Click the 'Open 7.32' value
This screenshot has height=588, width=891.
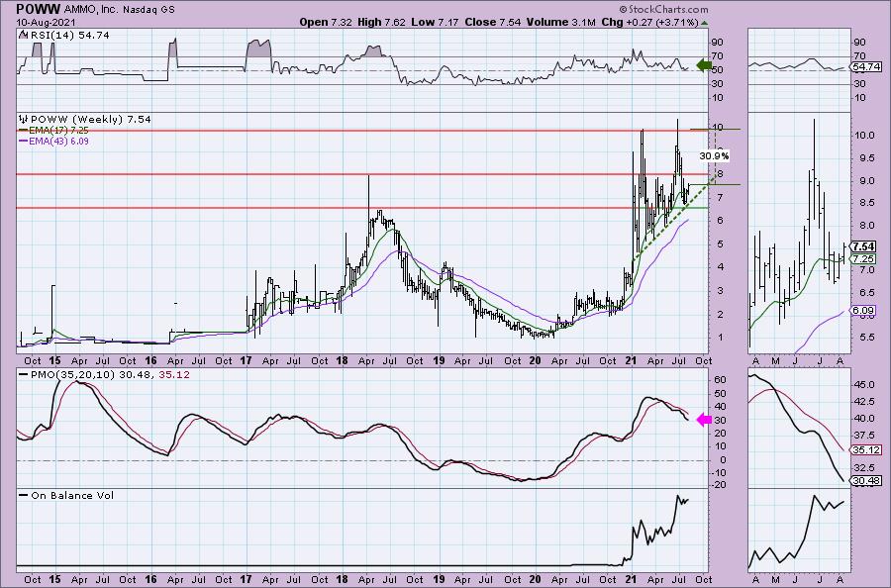(x=326, y=22)
